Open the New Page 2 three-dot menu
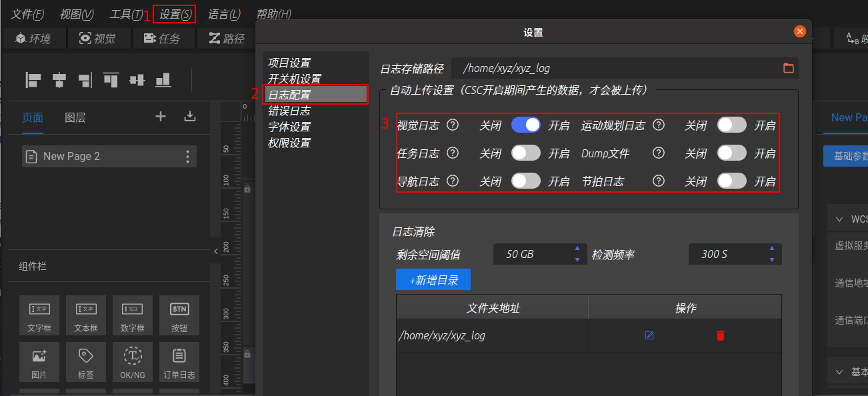This screenshot has width=868, height=396. pos(187,157)
